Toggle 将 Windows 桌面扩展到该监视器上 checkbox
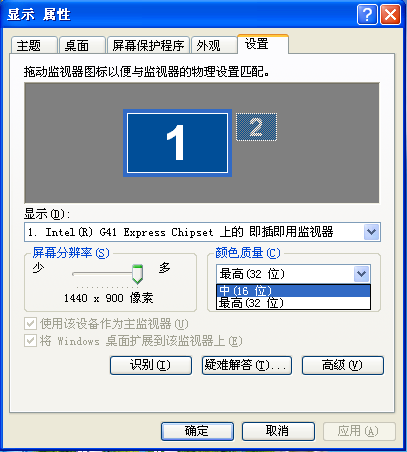The height and width of the screenshot is (452, 407). (x=31, y=341)
